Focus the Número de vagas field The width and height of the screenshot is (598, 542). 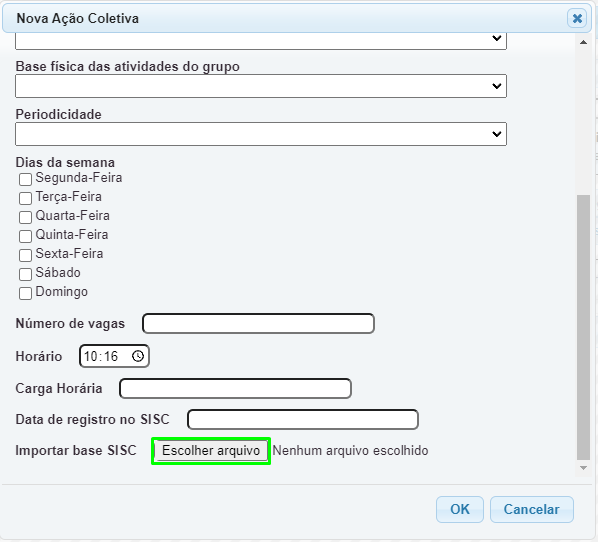click(258, 323)
